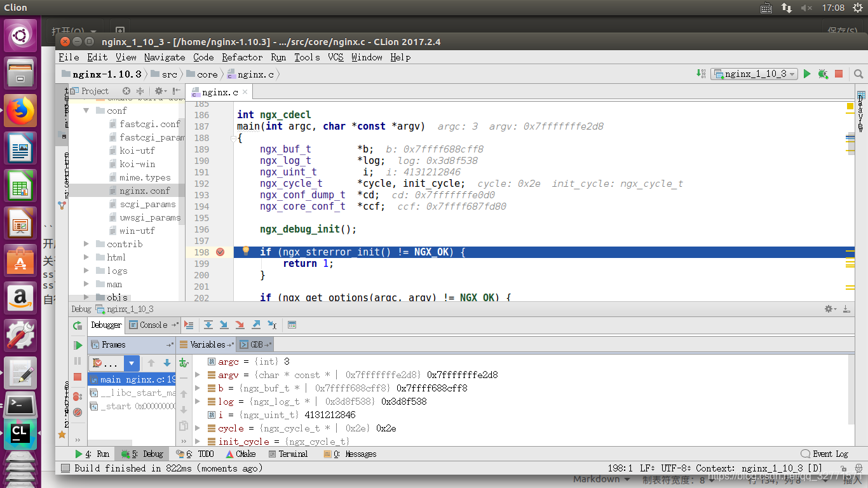Open the Tools menu
This screenshot has width=868, height=488.
(307, 57)
